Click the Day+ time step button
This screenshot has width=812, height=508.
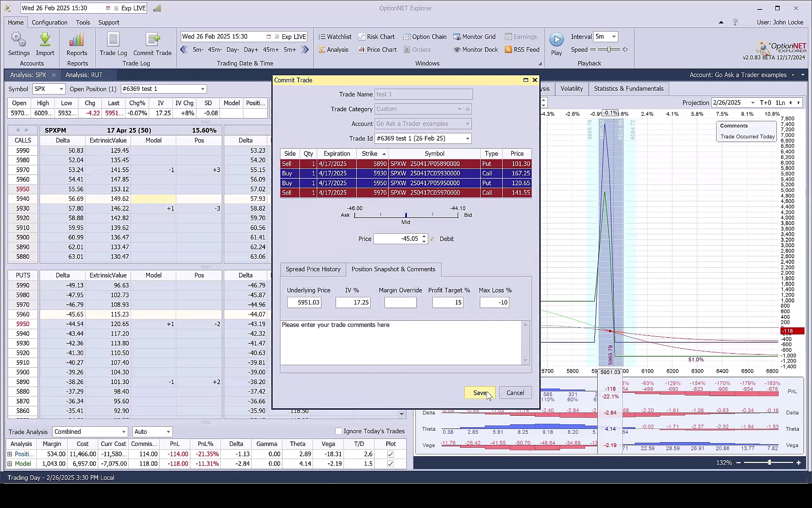(x=251, y=49)
